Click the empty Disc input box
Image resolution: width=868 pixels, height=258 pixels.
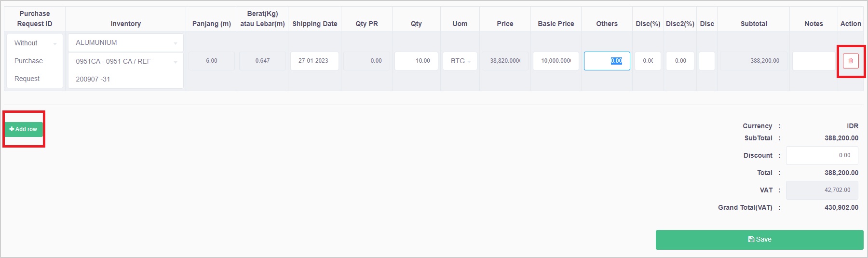tap(706, 61)
